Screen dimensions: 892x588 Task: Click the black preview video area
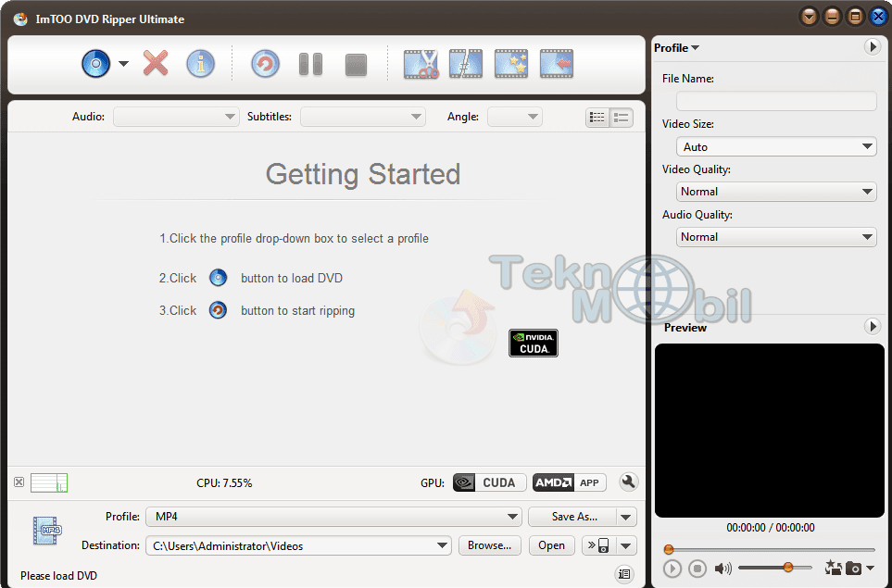(x=770, y=431)
